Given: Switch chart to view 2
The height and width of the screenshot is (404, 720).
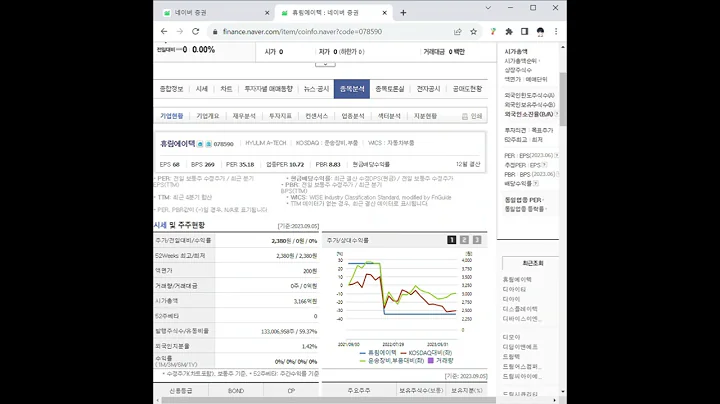Looking at the screenshot, I should click(x=464, y=240).
